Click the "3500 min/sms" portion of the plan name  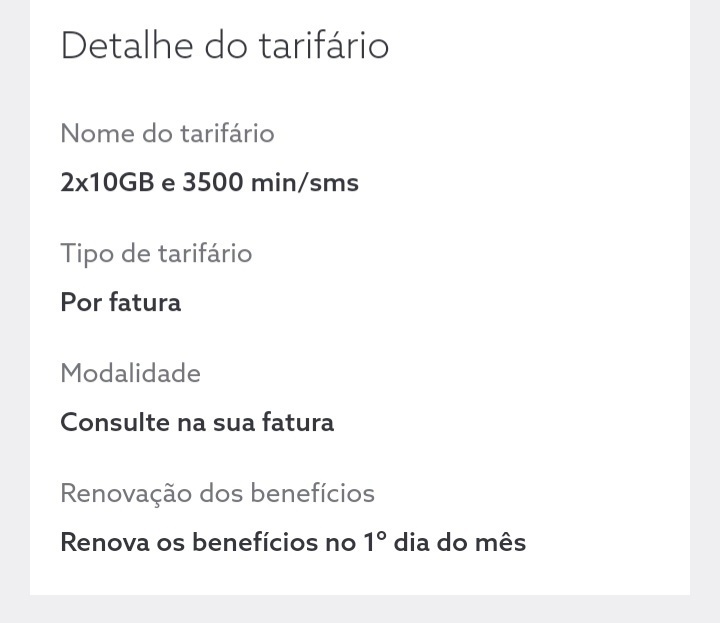pos(270,182)
